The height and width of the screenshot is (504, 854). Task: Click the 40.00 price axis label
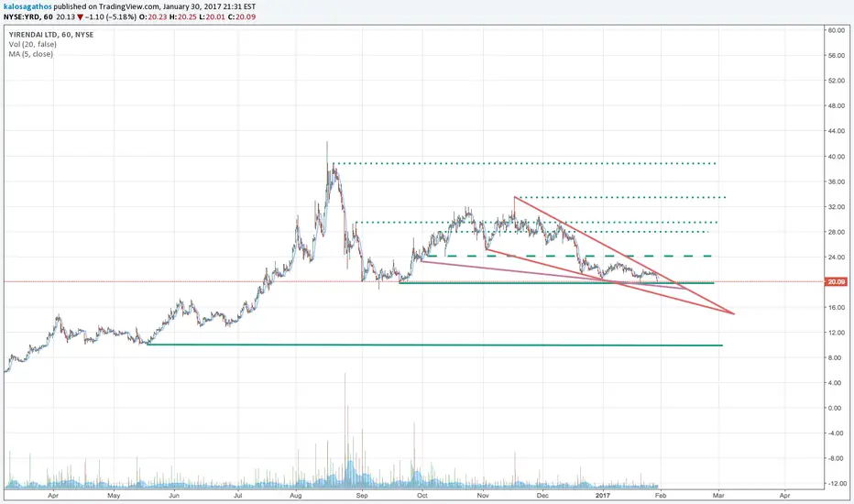[836, 157]
